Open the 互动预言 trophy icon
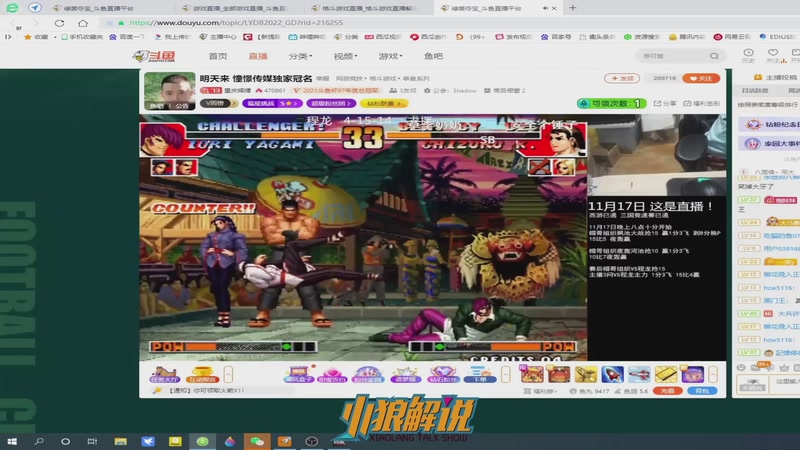 [x=203, y=374]
